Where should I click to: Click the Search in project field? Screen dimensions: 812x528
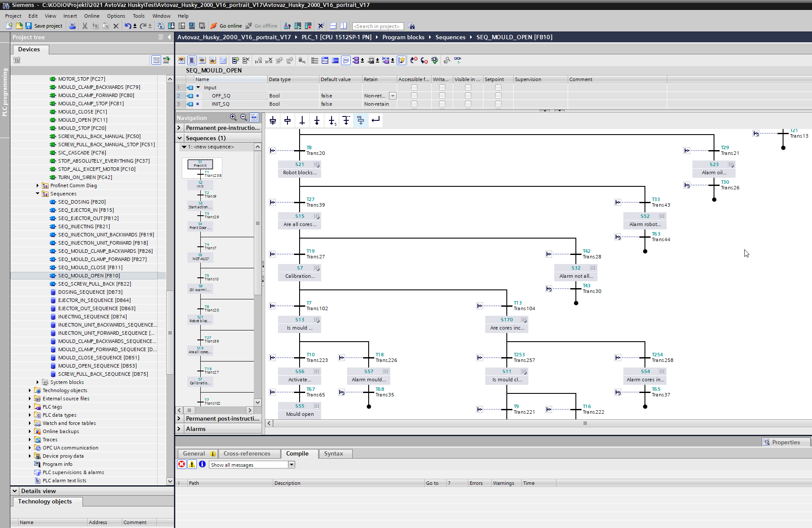tap(378, 26)
